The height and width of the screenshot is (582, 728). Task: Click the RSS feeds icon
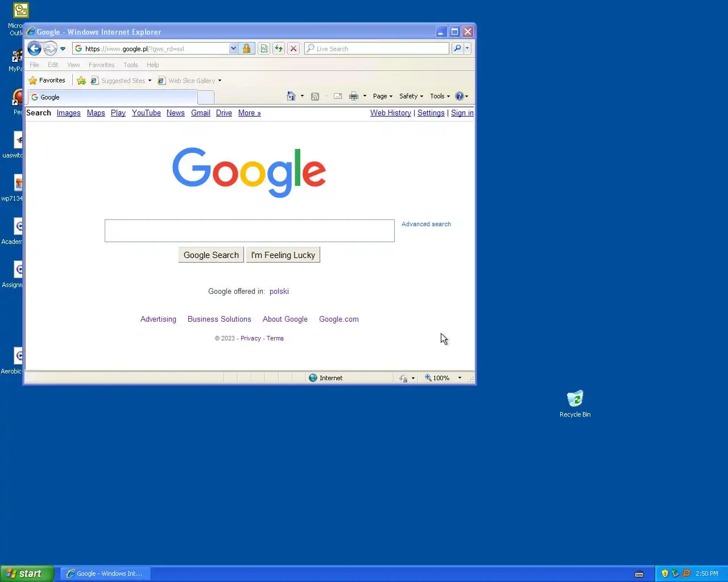315,96
